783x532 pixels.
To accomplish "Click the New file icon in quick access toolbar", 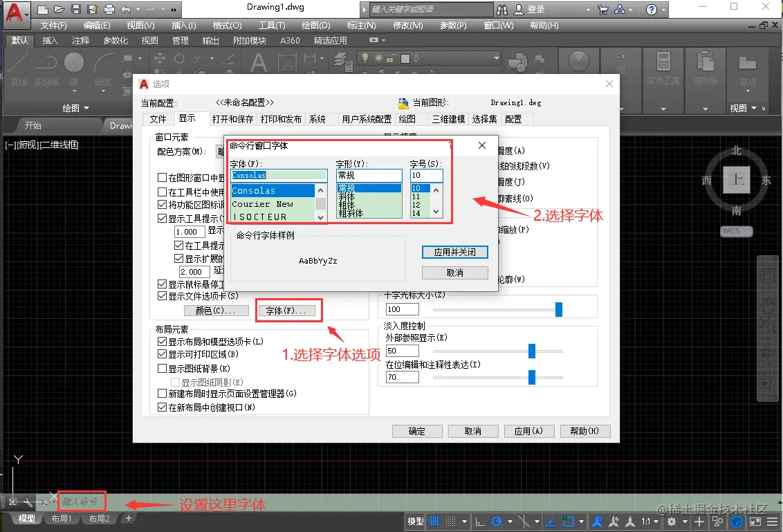I will tap(43, 9).
